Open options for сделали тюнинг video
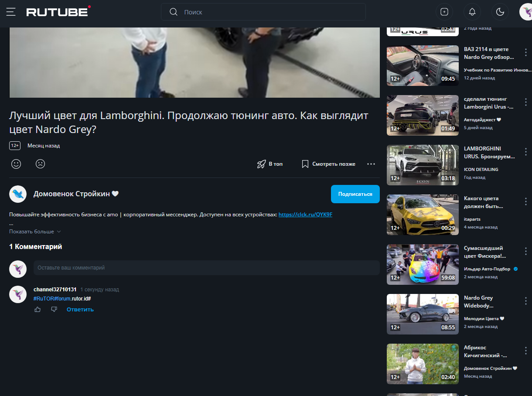The width and height of the screenshot is (532, 396). [526, 102]
